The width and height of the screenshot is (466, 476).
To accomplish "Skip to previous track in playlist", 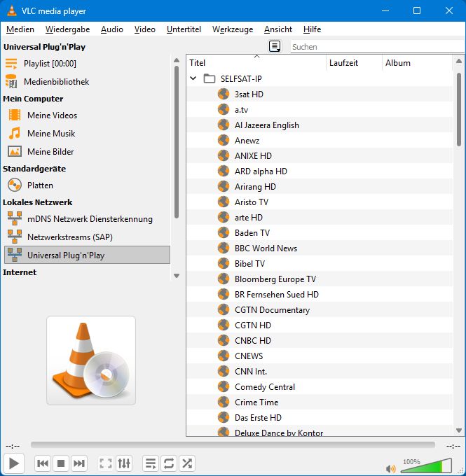I will pyautogui.click(x=43, y=463).
